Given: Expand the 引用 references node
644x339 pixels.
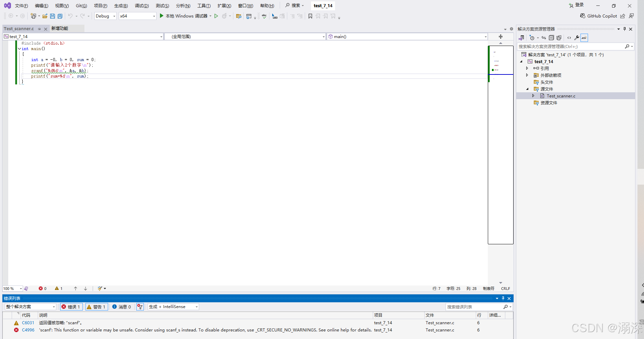Looking at the screenshot, I should pos(527,68).
